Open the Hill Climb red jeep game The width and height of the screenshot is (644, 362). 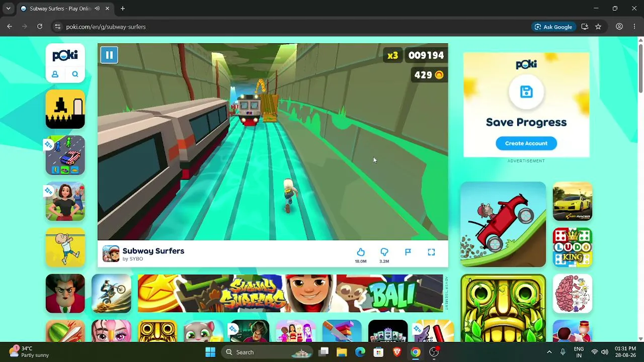(x=503, y=224)
